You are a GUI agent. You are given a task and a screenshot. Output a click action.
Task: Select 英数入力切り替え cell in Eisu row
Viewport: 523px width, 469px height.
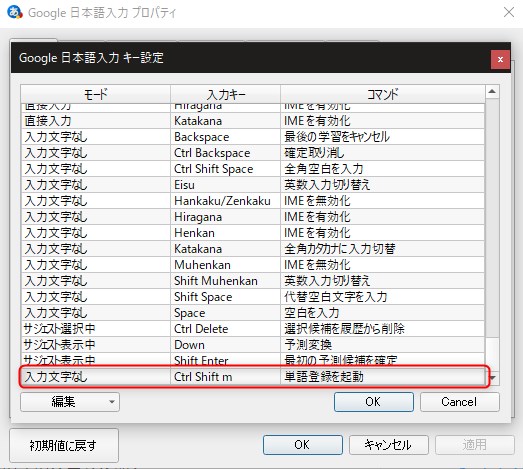pos(383,185)
